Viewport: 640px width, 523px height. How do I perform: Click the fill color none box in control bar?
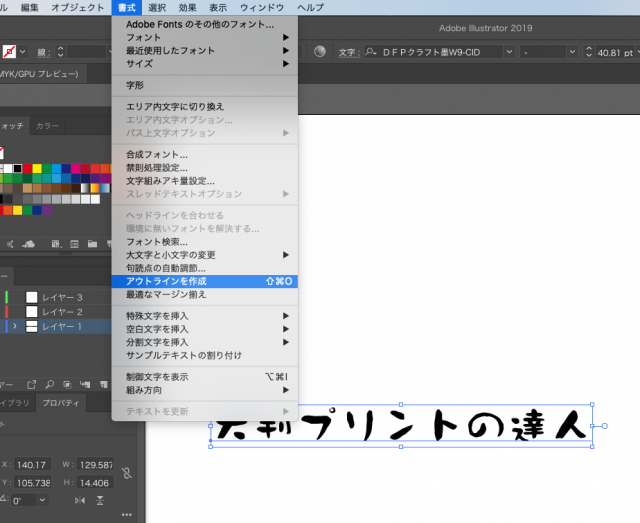click(x=9, y=52)
